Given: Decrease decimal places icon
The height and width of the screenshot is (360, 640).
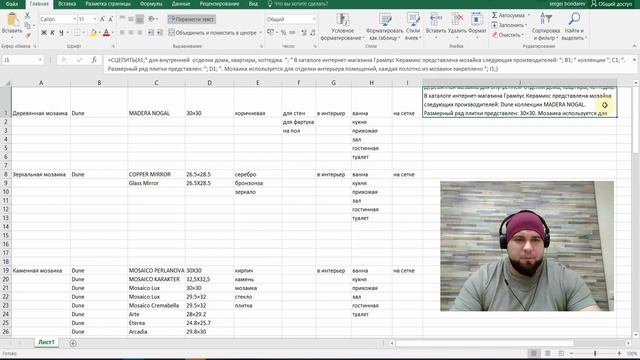Looking at the screenshot, I should coord(313,32).
